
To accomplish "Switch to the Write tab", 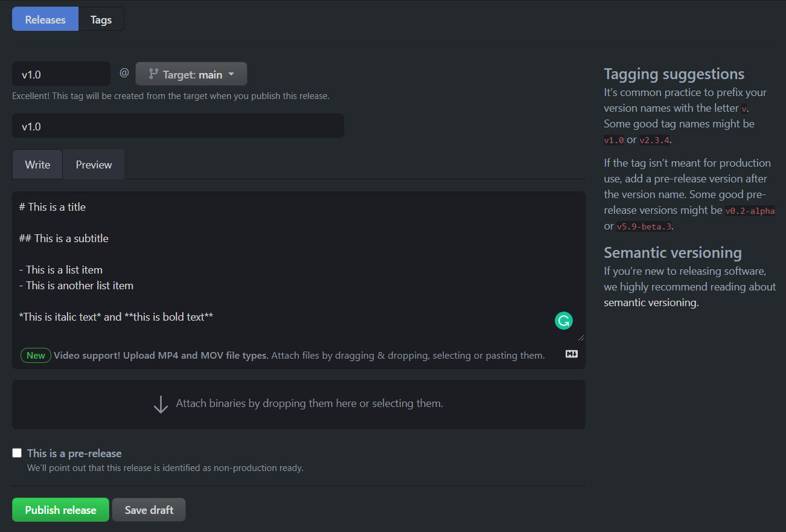I will [37, 164].
